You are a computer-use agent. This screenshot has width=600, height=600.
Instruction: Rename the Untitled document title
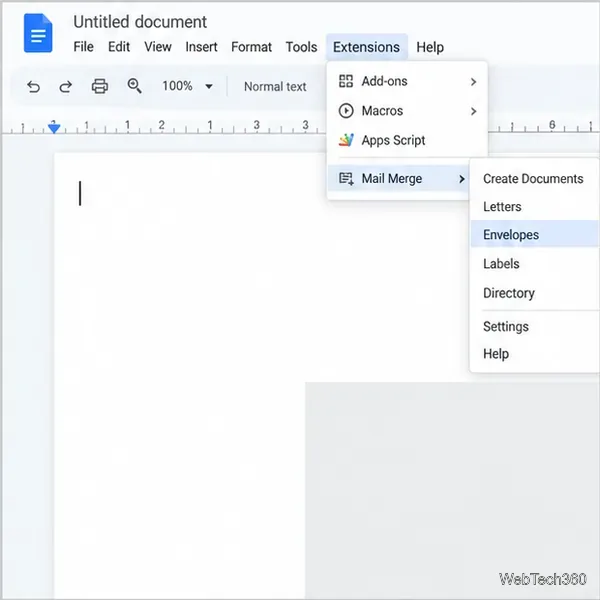tap(140, 22)
